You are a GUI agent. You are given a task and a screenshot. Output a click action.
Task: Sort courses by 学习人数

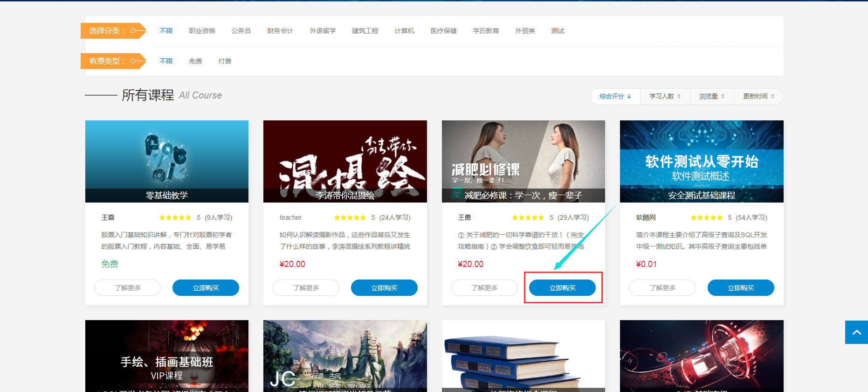coord(665,96)
